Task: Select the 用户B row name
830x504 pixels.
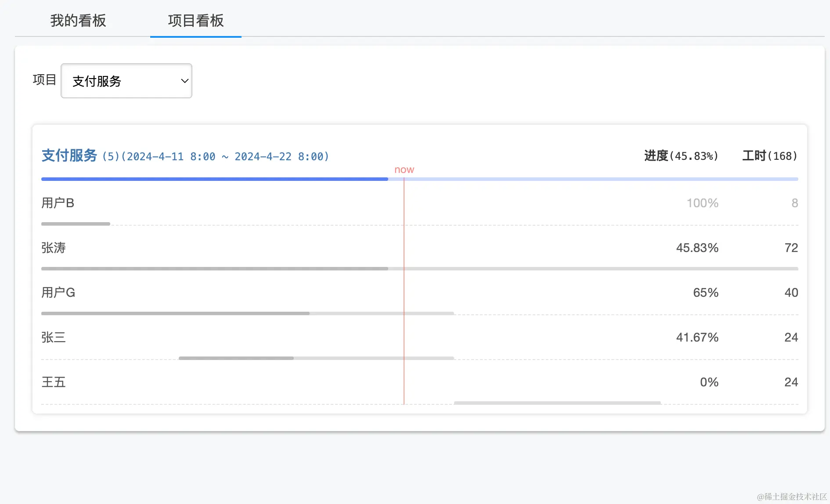Action: (x=58, y=203)
